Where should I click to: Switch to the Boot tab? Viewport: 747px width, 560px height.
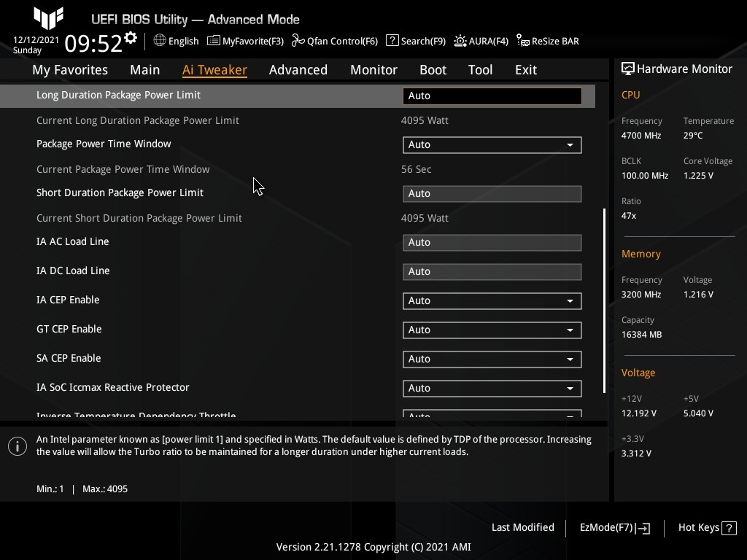[433, 70]
